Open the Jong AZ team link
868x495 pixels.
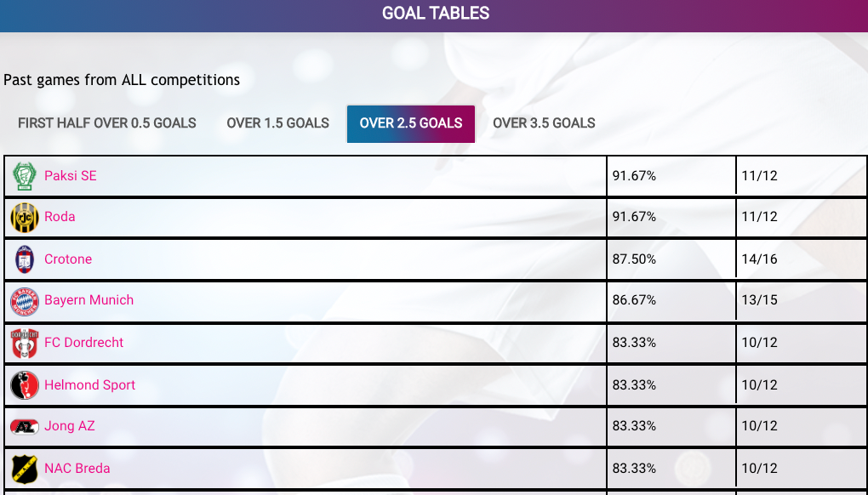(x=70, y=426)
